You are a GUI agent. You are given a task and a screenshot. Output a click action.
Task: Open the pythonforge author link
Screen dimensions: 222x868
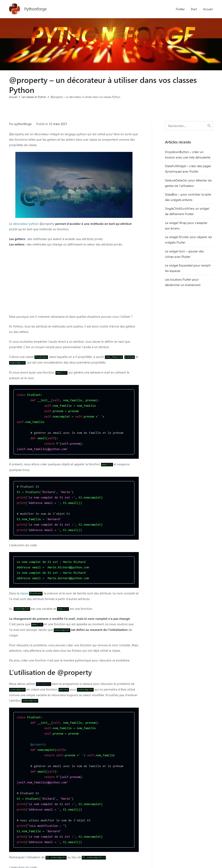pyautogui.click(x=23, y=124)
